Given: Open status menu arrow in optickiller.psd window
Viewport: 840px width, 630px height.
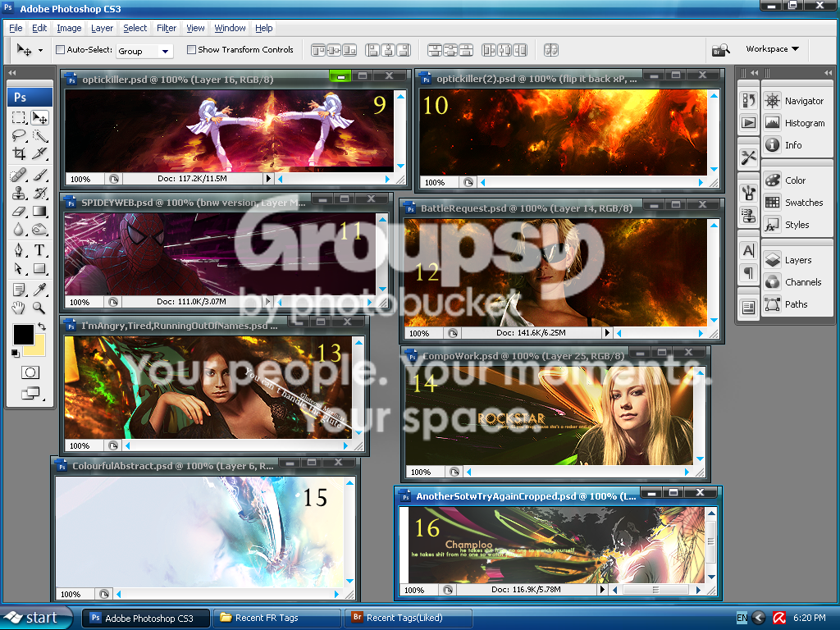Looking at the screenshot, I should (268, 178).
